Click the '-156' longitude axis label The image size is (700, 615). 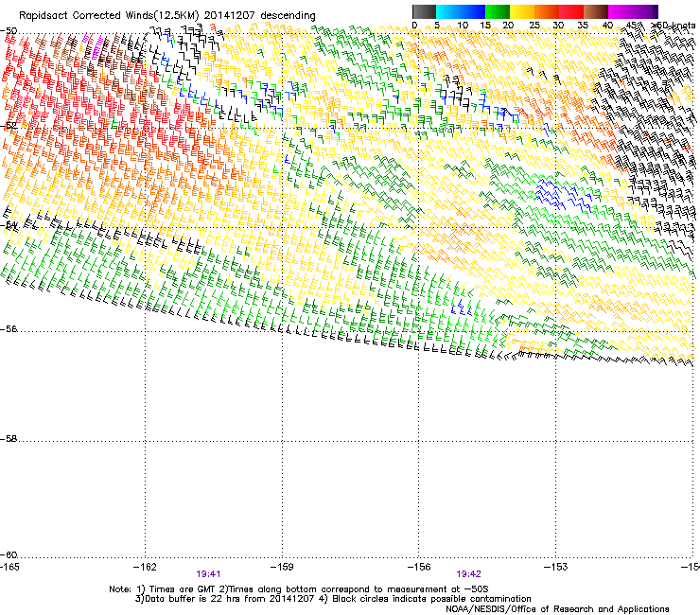(x=419, y=567)
